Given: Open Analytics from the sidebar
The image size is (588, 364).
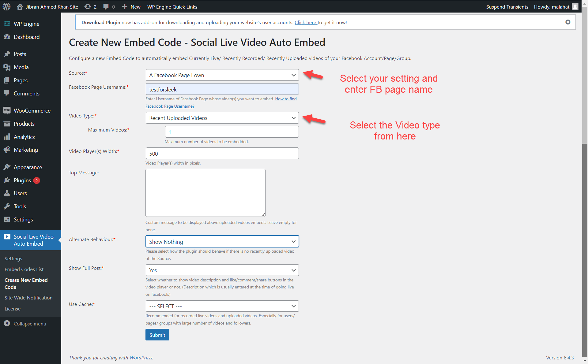Looking at the screenshot, I should point(24,137).
